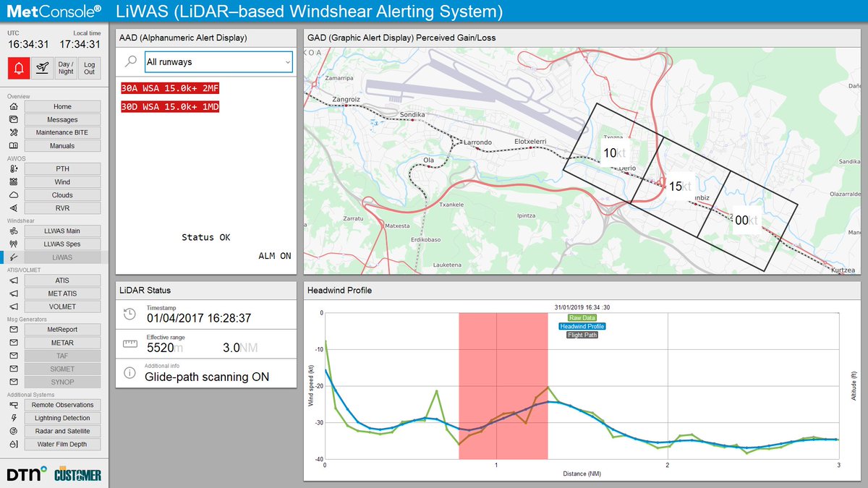
Task: Toggle Day / Night mode
Action: [66, 67]
